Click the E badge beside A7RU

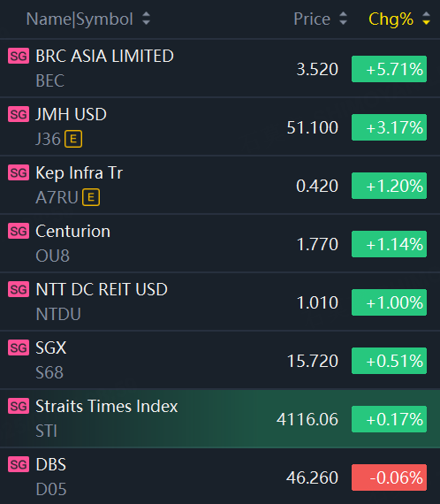coord(91,197)
